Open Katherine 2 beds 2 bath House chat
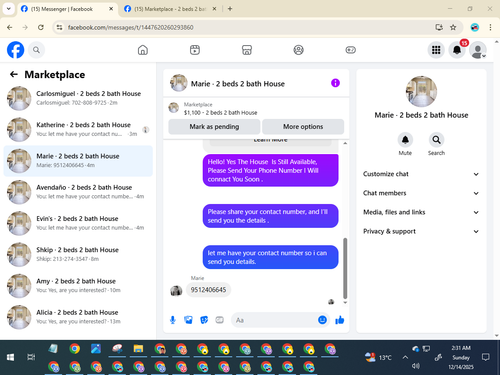The width and height of the screenshot is (500, 375). (x=78, y=129)
